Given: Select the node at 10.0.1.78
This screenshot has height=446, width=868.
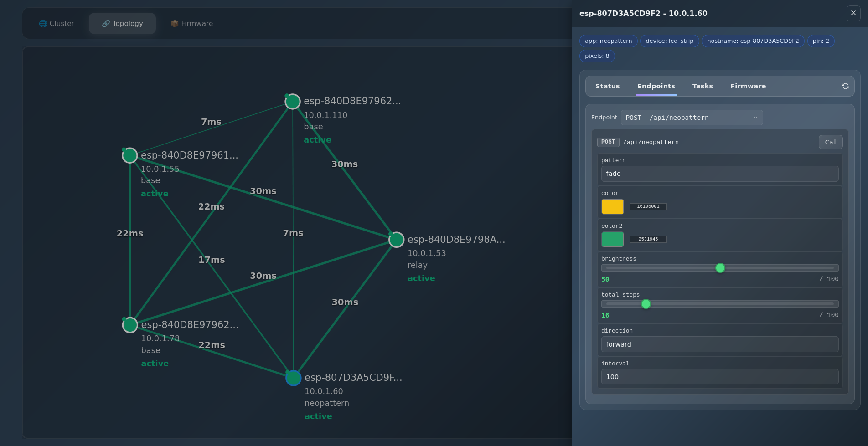Looking at the screenshot, I should click(x=130, y=325).
